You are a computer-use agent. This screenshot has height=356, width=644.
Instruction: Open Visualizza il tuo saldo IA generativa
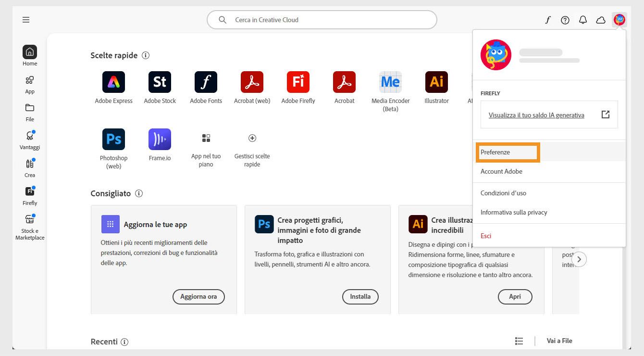[536, 115]
